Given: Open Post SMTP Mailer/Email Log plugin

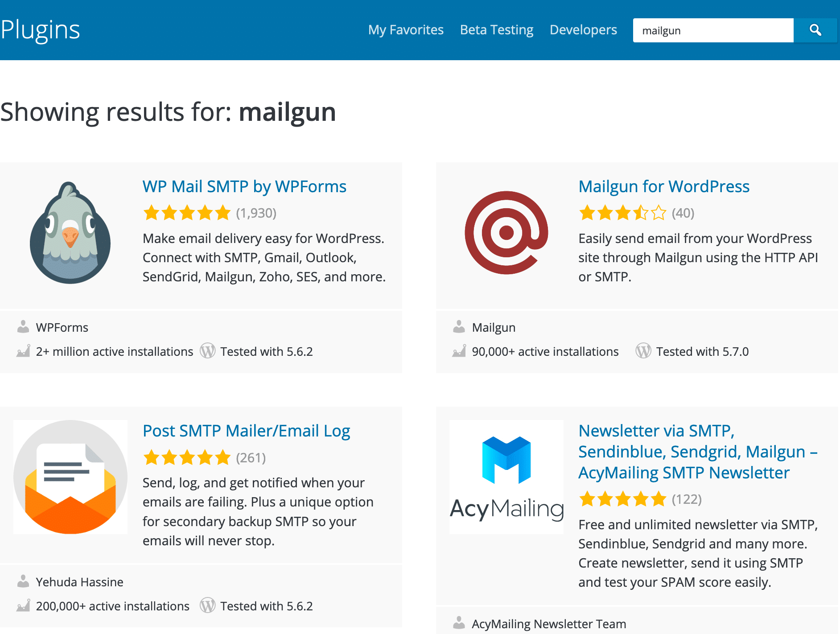Looking at the screenshot, I should coord(247,431).
